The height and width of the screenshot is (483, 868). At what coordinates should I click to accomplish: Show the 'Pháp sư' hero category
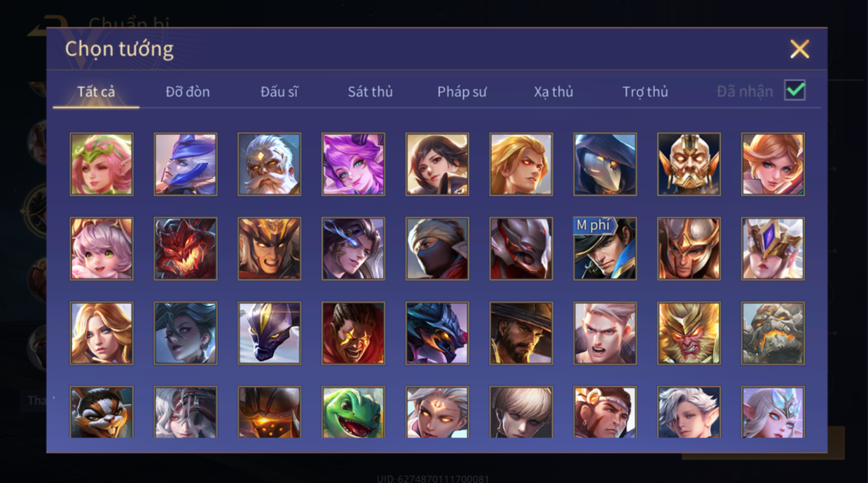pos(462,92)
